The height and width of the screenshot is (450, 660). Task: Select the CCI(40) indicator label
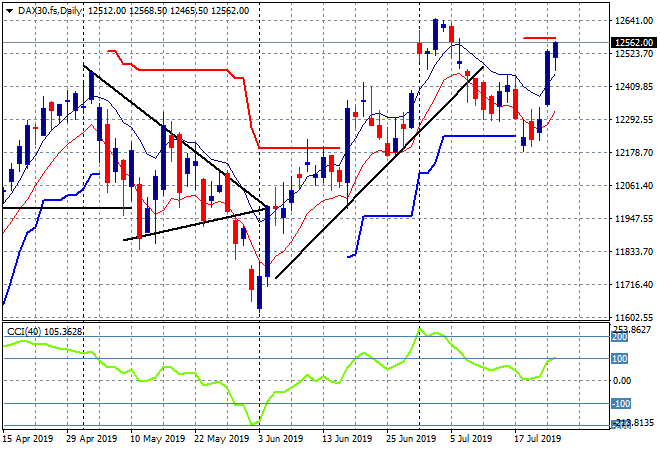pos(24,332)
